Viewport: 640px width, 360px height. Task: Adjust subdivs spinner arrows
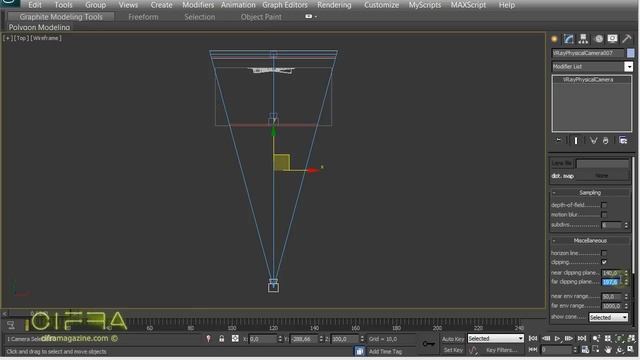[626, 225]
